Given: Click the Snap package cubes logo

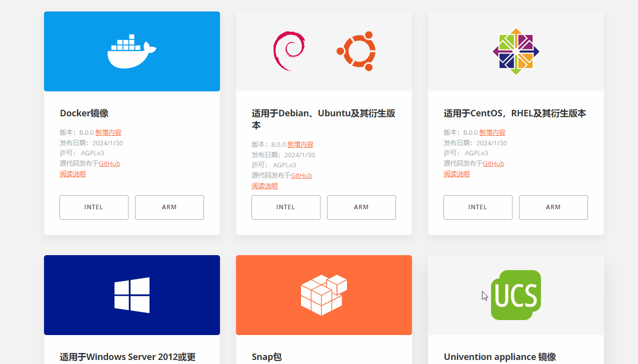Looking at the screenshot, I should click(324, 295).
